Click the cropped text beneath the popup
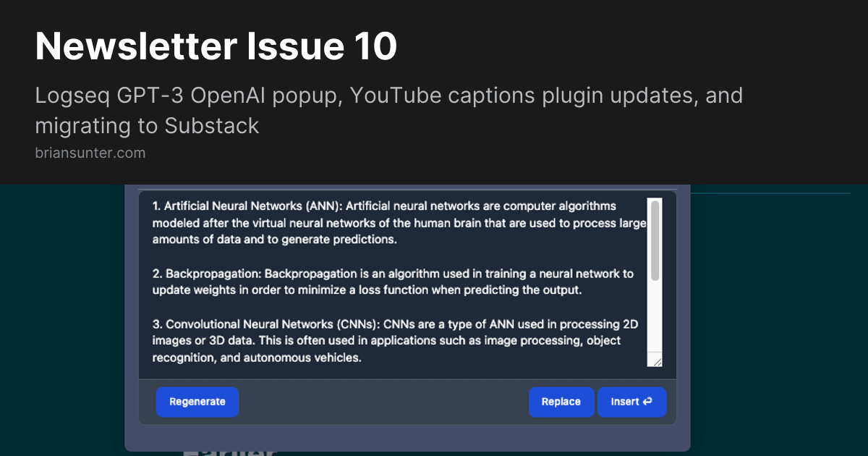868x456 pixels. (x=229, y=453)
